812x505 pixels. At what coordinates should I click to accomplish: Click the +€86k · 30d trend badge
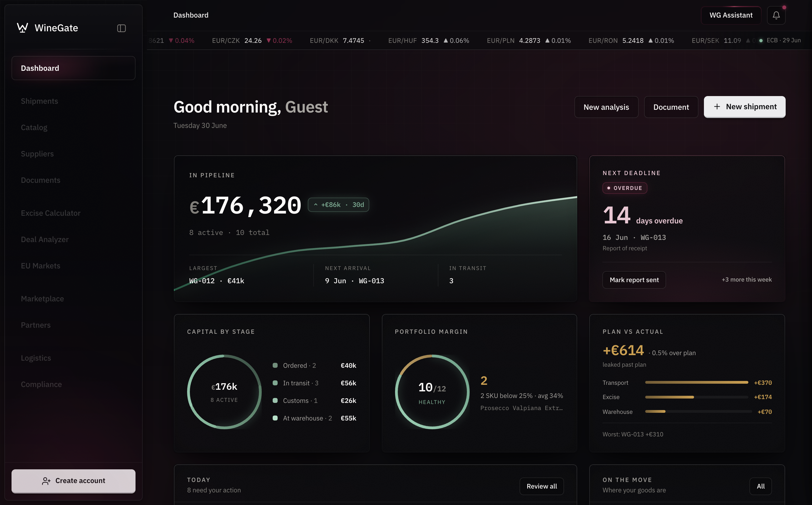pos(338,205)
